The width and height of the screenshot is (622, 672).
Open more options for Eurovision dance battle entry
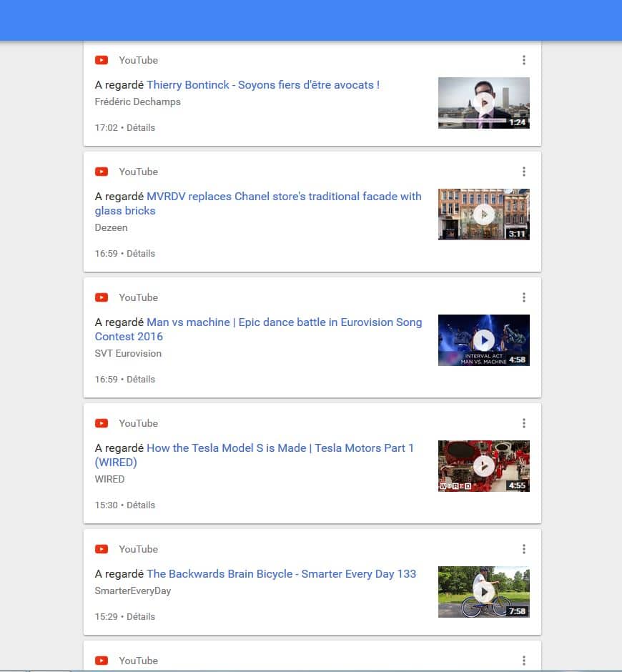click(523, 297)
